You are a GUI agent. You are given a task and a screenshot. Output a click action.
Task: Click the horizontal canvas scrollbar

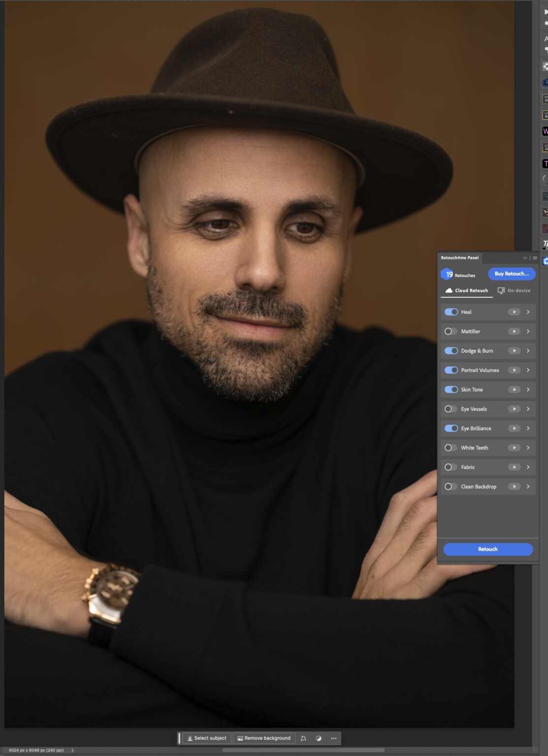click(x=303, y=751)
